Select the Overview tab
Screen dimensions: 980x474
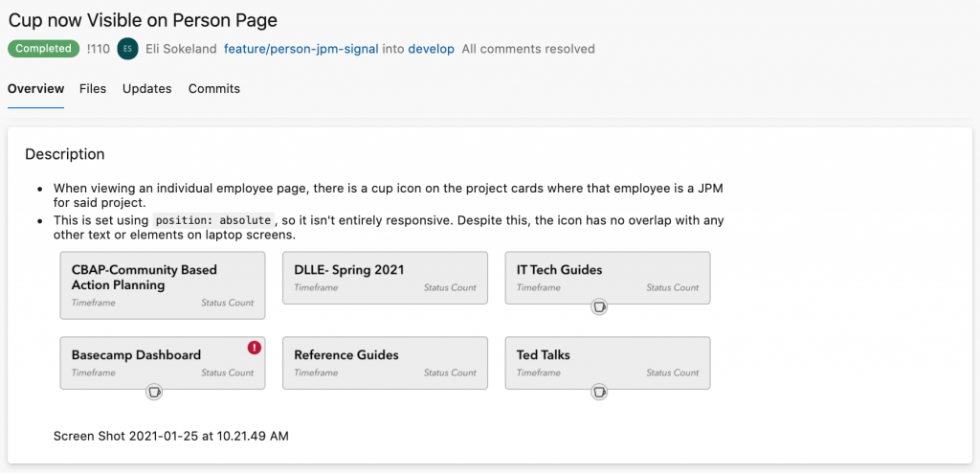(35, 89)
